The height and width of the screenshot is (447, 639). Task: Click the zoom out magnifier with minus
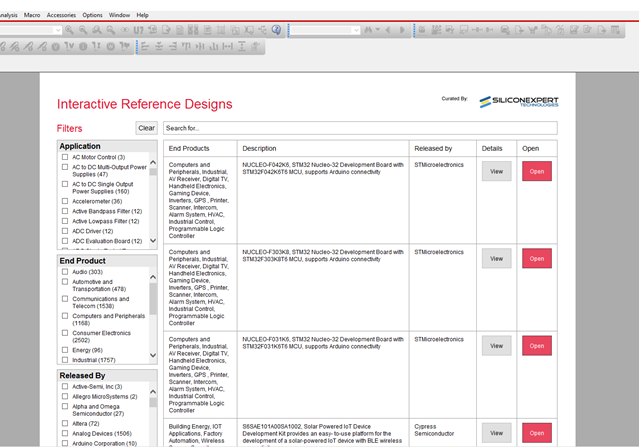point(83,30)
